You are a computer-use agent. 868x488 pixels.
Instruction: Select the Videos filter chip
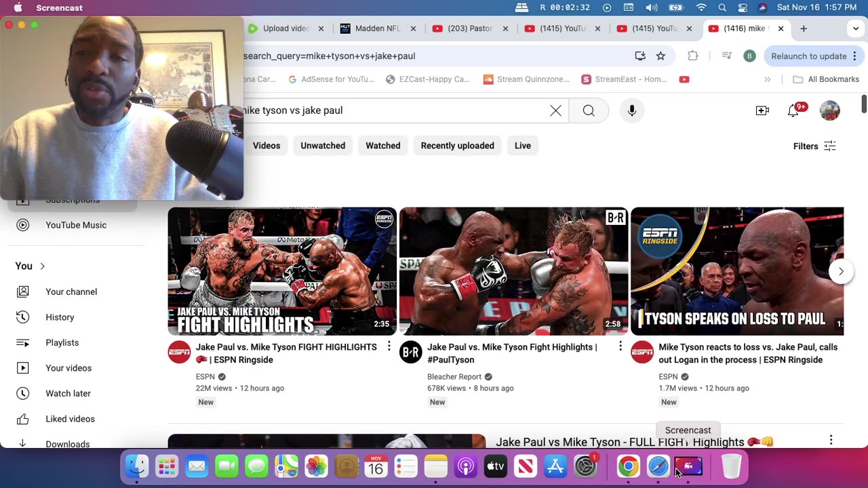[x=267, y=146]
